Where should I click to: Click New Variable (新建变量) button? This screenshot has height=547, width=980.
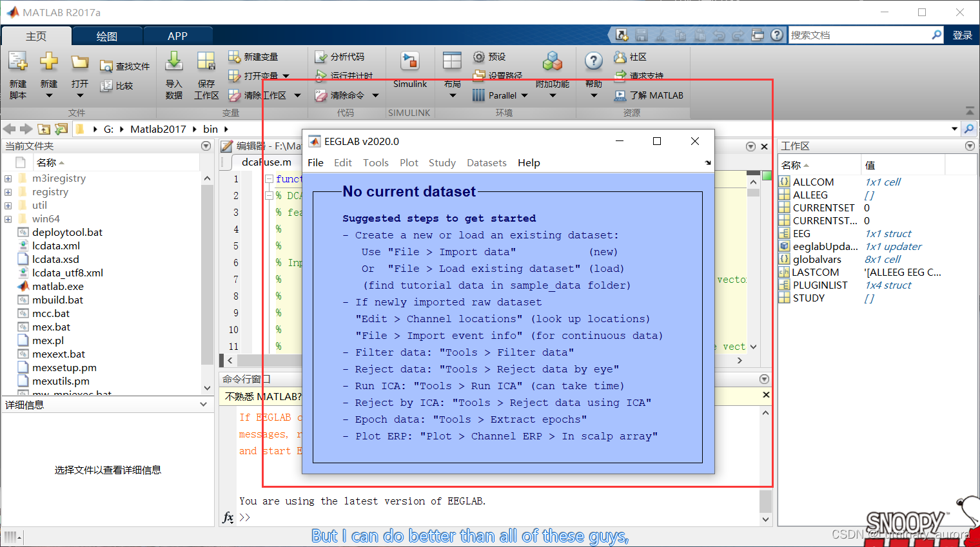pos(253,57)
